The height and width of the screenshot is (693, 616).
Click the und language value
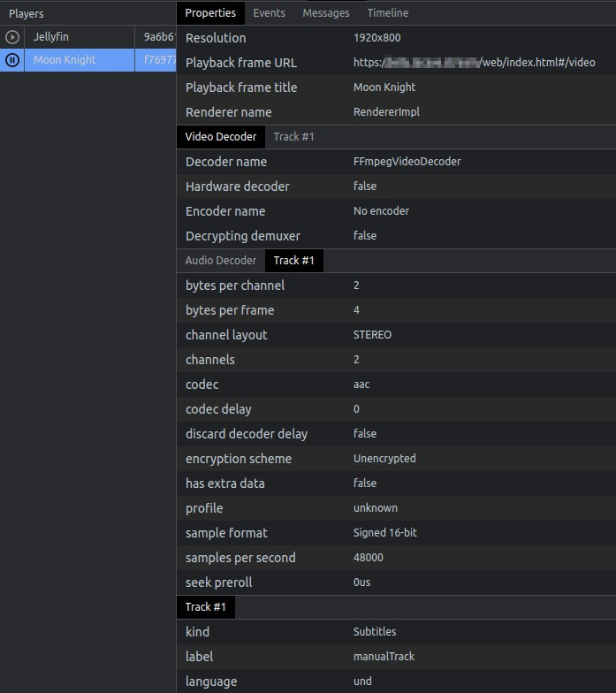[x=362, y=681]
